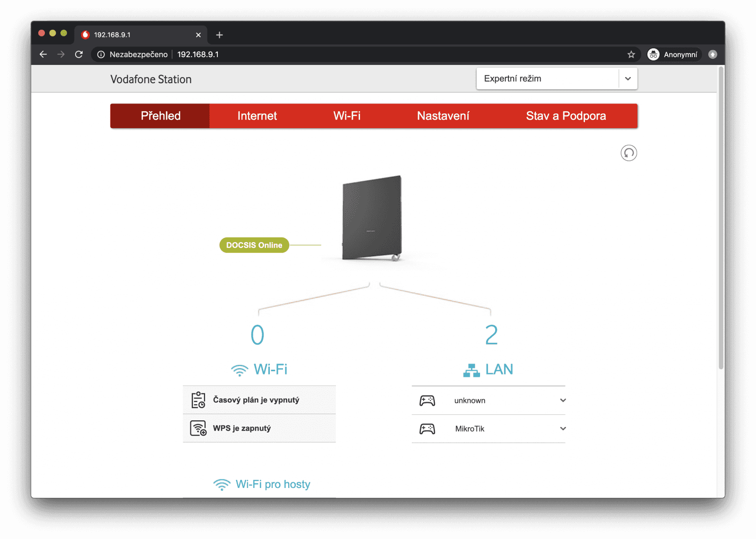
Task: Click the site info icon in address bar
Action: click(101, 54)
